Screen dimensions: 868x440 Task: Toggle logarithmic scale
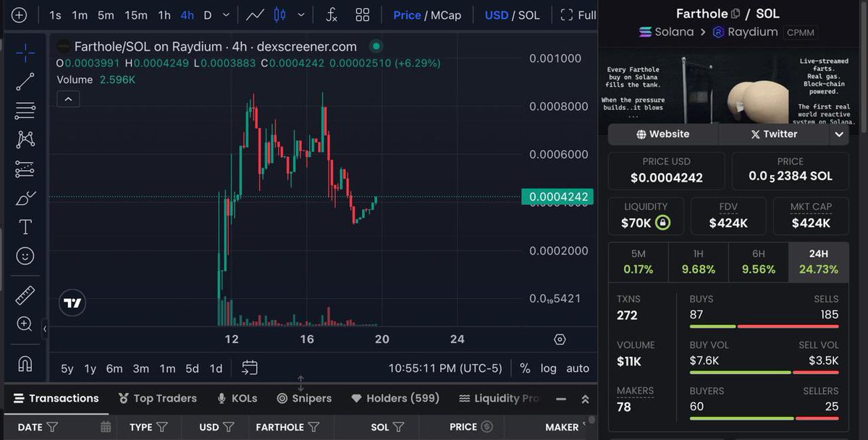[x=549, y=368]
